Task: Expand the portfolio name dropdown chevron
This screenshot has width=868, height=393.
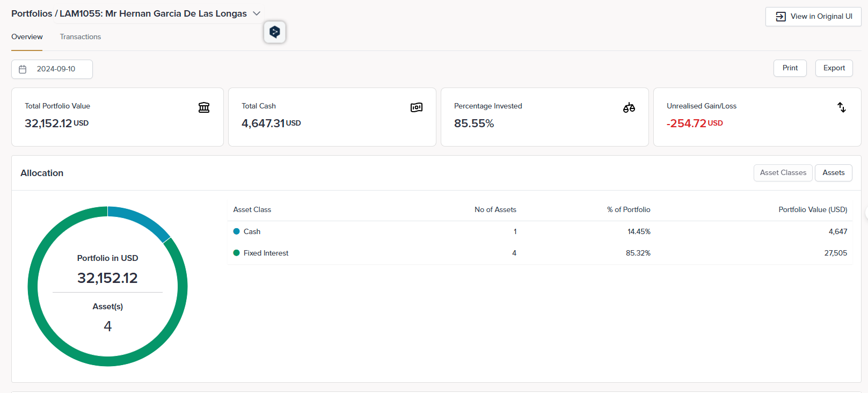Action: (x=257, y=13)
